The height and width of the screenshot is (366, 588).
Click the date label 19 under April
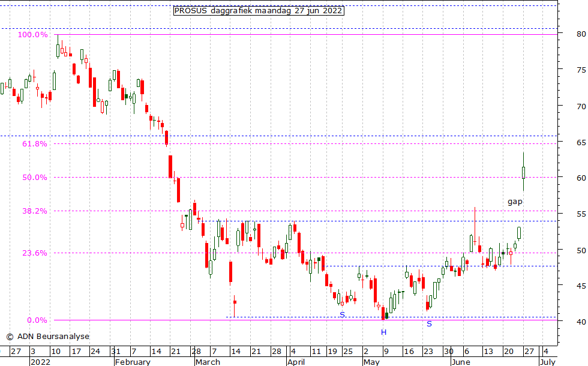[x=332, y=352]
